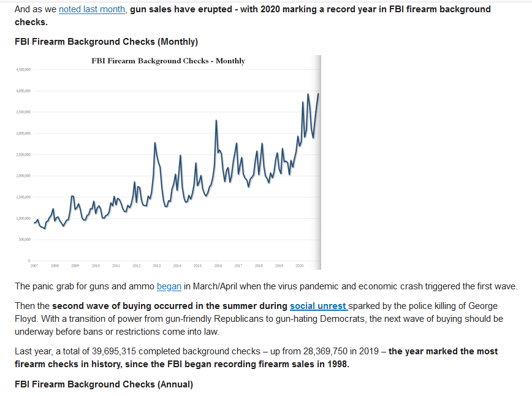Open the 'noted last month' link
The width and height of the screenshot is (532, 396).
coord(92,9)
